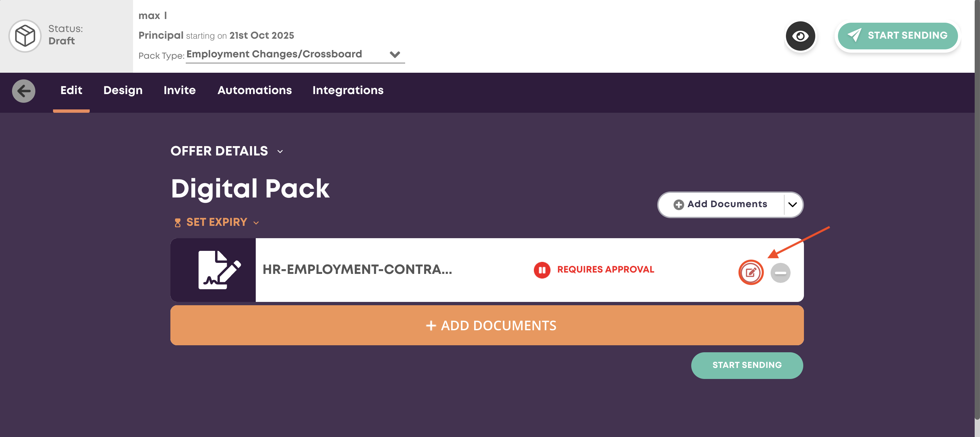Click the white Add Documents pill button
This screenshot has width=980, height=437.
(721, 204)
